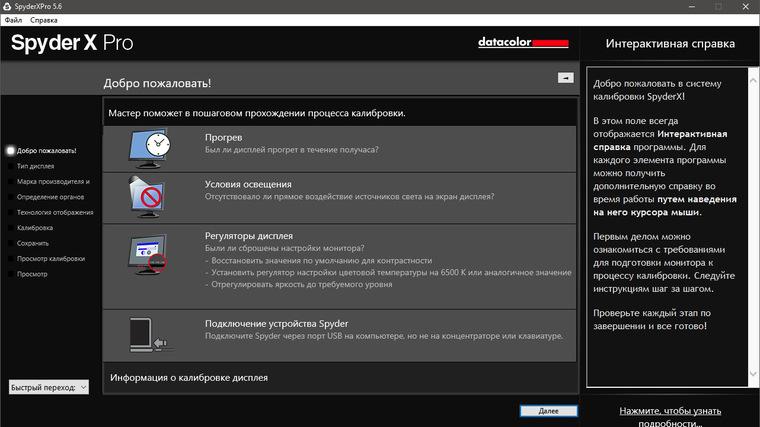Viewport: 760px width, 427px height.
Task: Click 'Информация о калибровке дисплея' section
Action: [x=189, y=378]
